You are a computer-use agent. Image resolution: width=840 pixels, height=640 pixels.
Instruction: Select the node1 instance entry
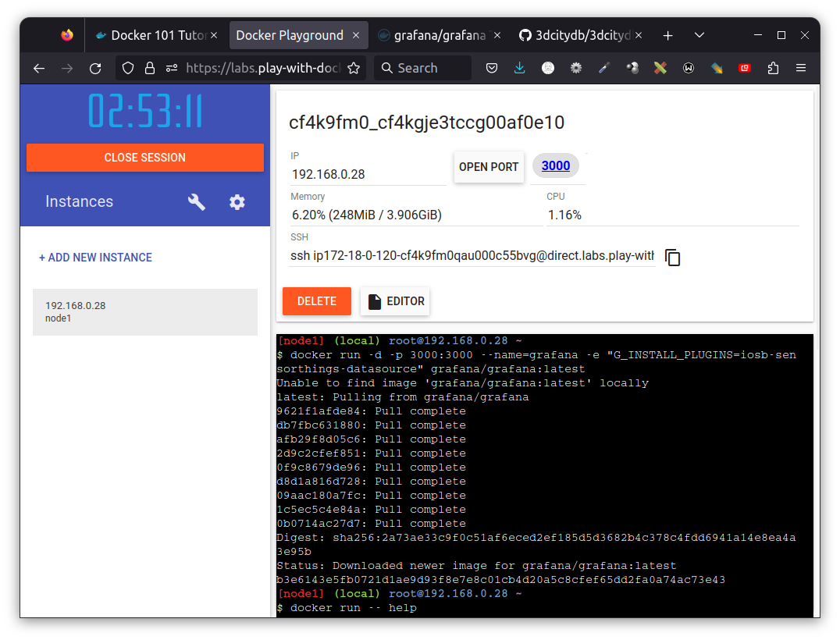(x=144, y=311)
